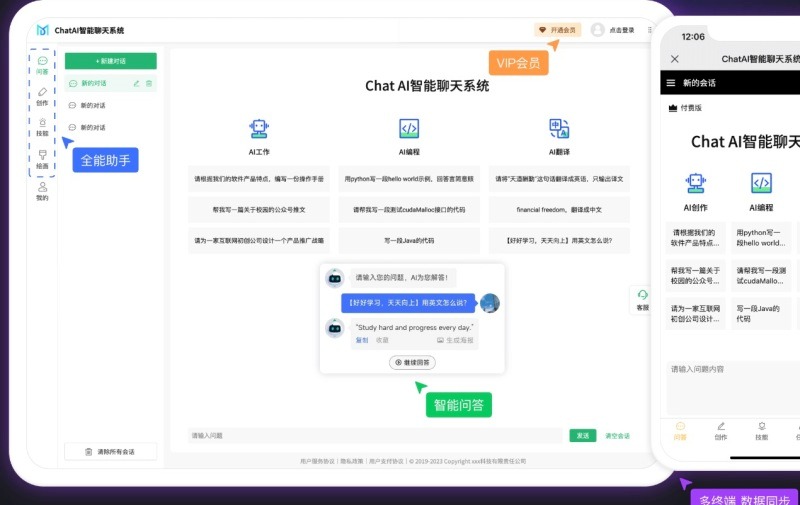The width and height of the screenshot is (800, 505).
Task: Open the 我的 profile section in sidebar
Action: point(42,191)
